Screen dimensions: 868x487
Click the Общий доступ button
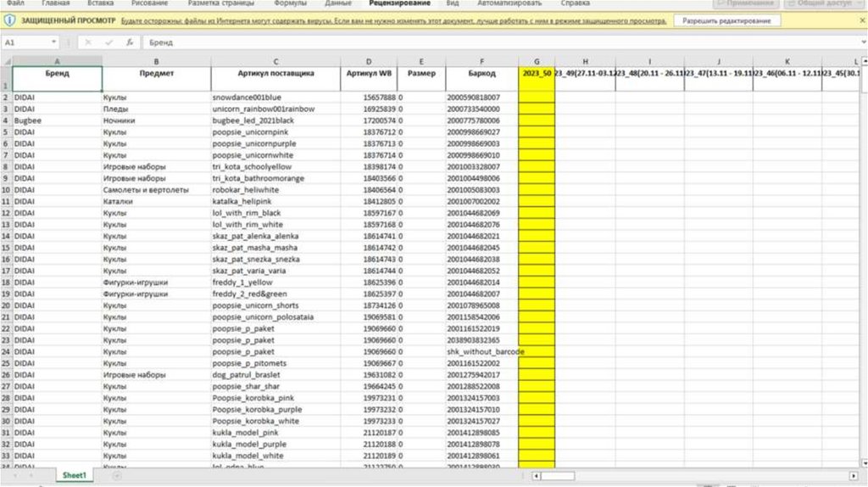coord(824,3)
